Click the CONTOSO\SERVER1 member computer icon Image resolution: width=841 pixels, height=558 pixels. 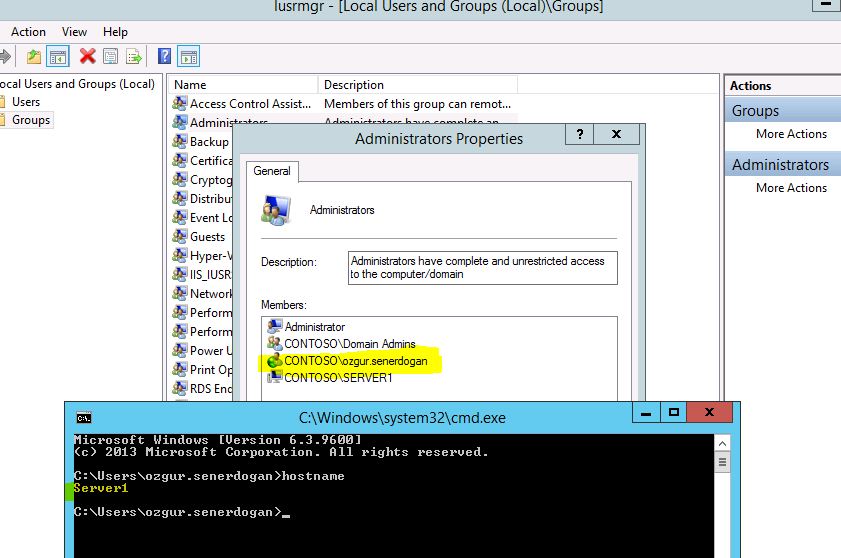point(275,377)
